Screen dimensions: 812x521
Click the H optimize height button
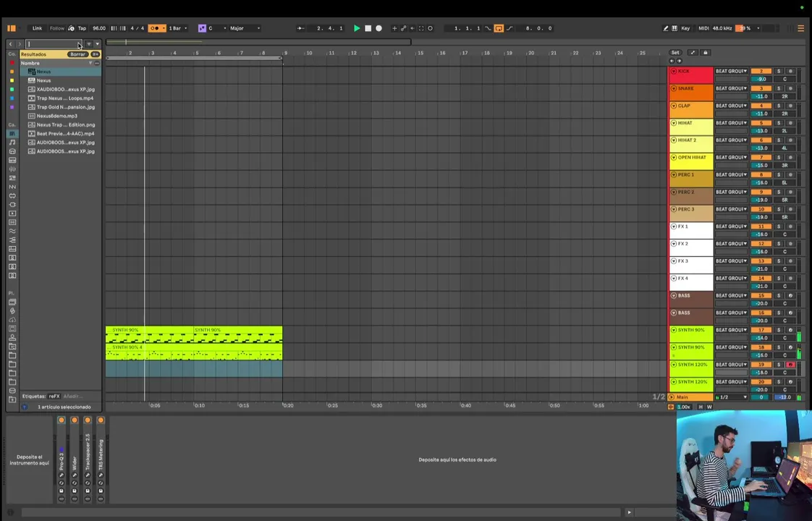point(701,407)
